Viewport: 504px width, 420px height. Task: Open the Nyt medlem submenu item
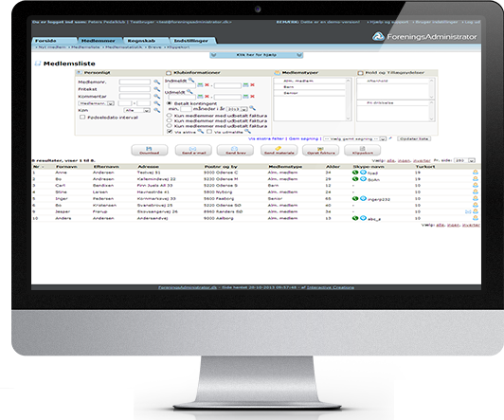[52, 47]
